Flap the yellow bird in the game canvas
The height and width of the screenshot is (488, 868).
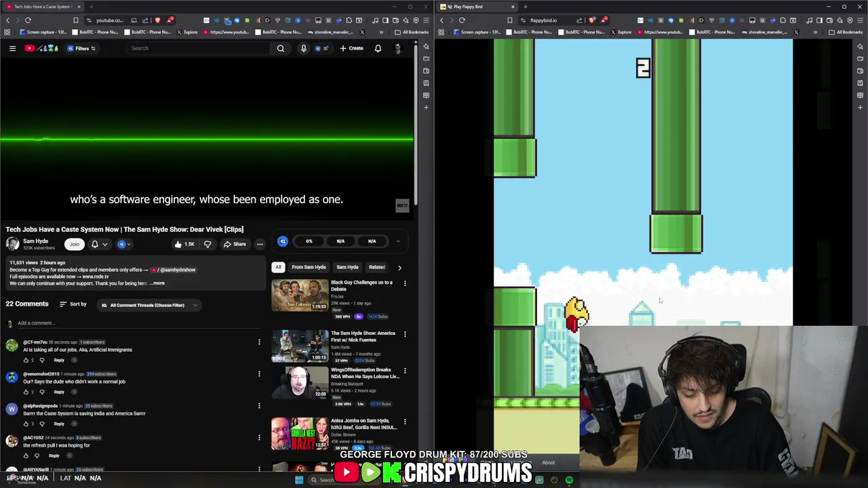(576, 314)
